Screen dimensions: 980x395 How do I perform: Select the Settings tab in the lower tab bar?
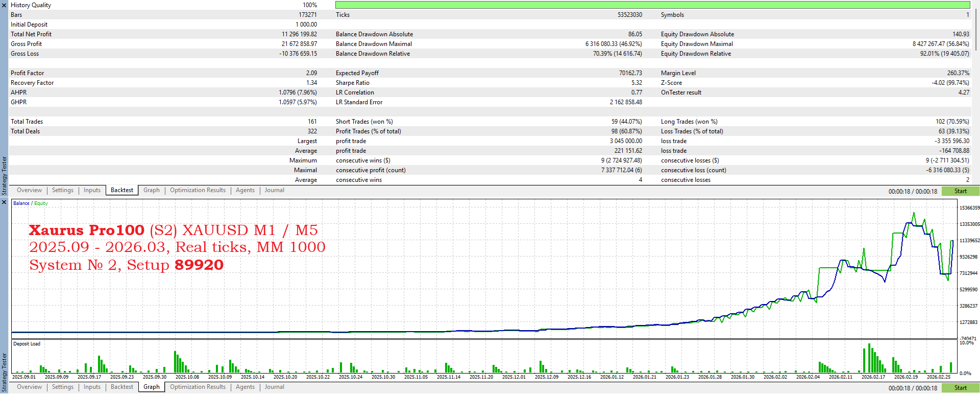(63, 387)
